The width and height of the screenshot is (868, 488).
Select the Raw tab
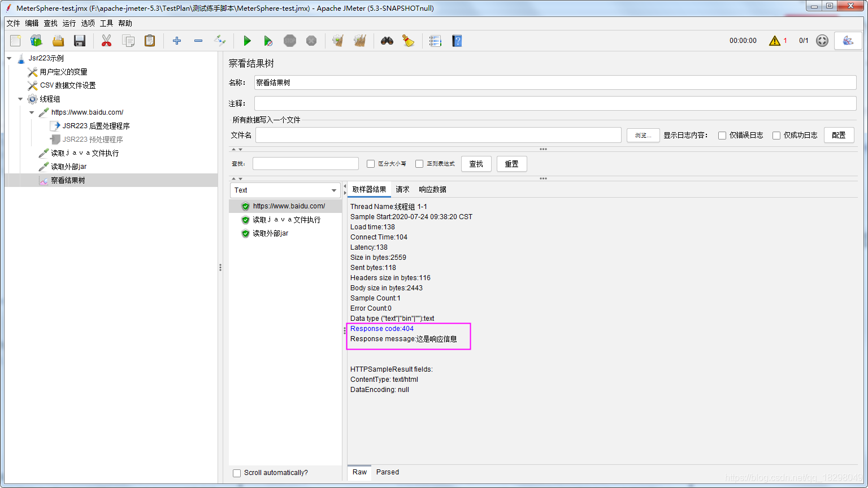359,472
